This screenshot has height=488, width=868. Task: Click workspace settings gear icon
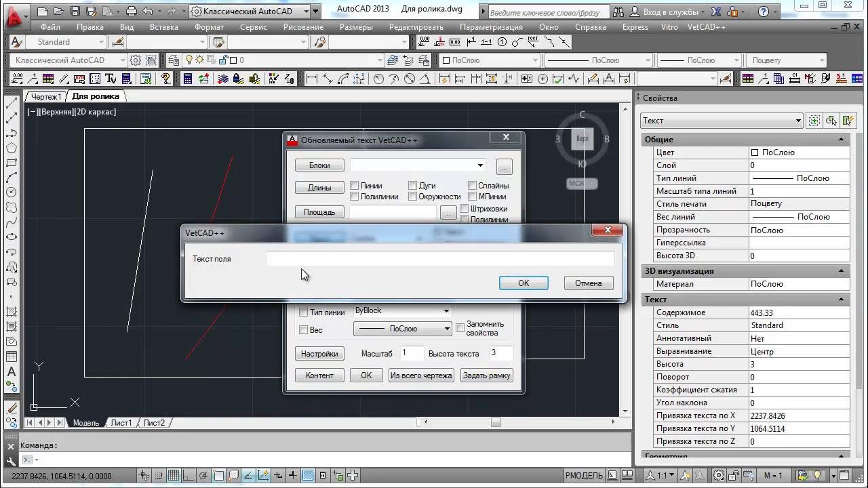tap(136, 60)
